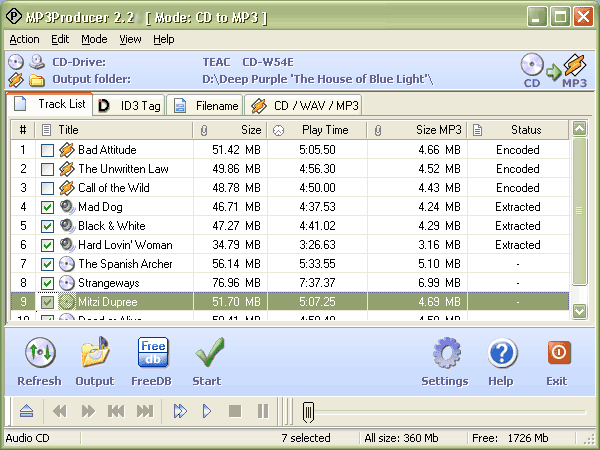Click the track list scroll up arrow
This screenshot has width=600, height=450.
[x=579, y=129]
